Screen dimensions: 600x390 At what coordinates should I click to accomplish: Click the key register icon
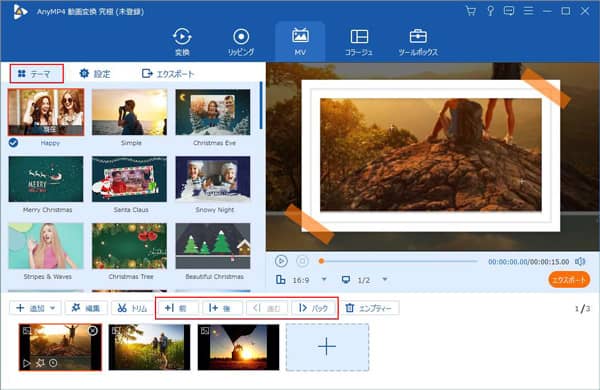coord(490,11)
